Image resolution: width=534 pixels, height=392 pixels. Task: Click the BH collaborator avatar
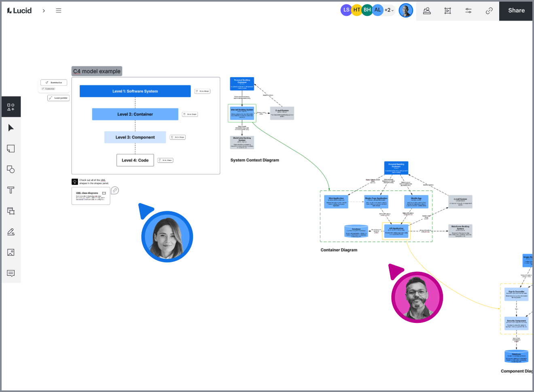(x=367, y=10)
